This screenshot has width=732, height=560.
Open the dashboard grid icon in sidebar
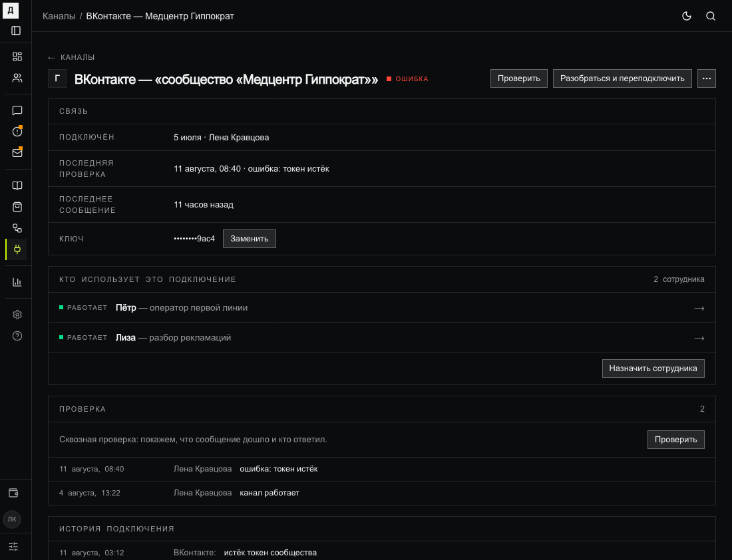pyautogui.click(x=17, y=57)
